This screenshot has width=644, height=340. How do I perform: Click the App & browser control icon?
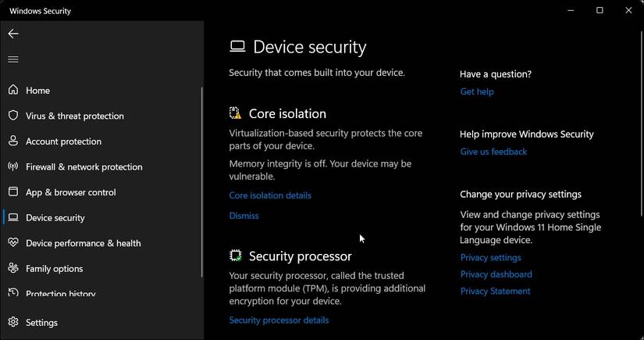(x=13, y=192)
